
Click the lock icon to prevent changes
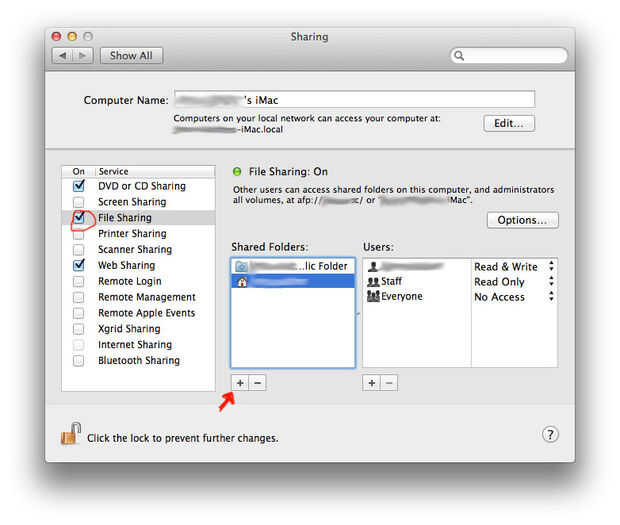[x=71, y=434]
